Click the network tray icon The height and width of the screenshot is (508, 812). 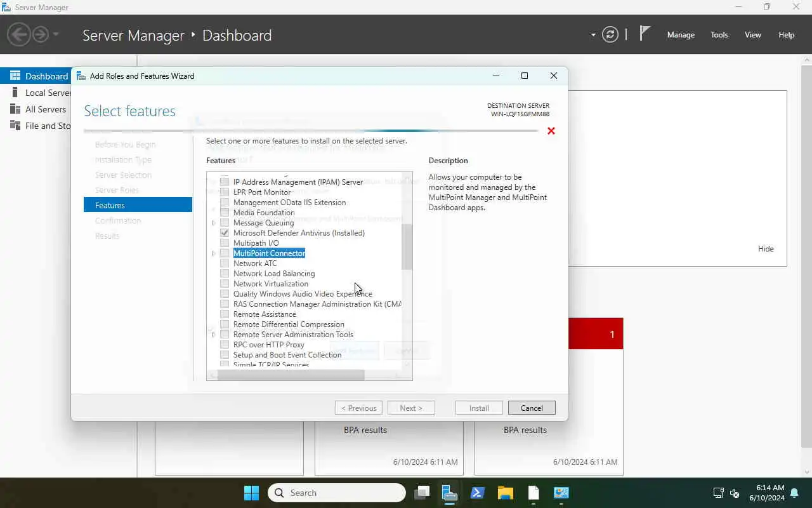[718, 493]
